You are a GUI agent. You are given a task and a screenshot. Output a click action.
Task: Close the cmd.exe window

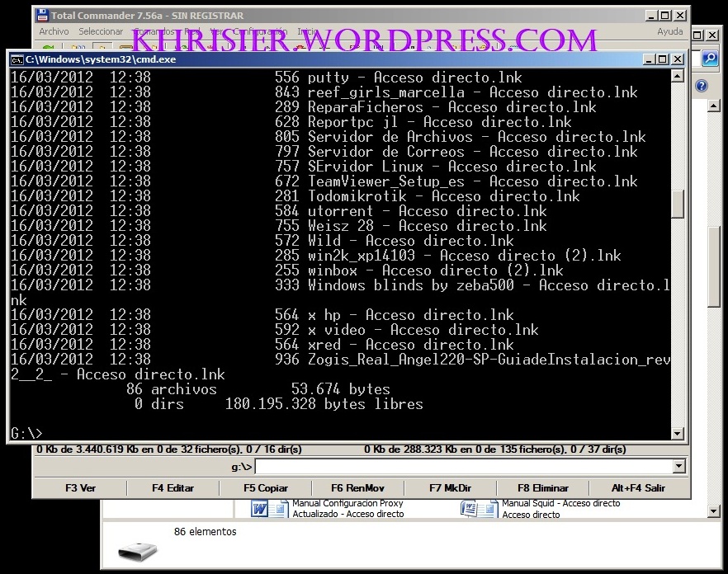tap(678, 59)
